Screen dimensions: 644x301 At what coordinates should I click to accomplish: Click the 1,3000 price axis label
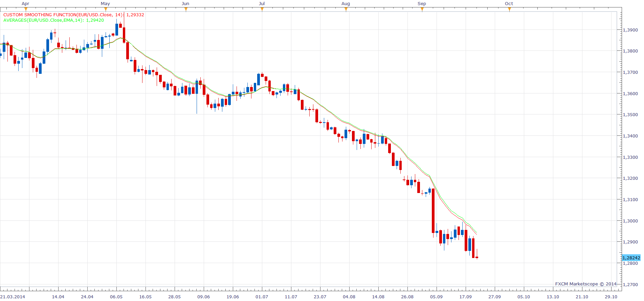(630, 221)
